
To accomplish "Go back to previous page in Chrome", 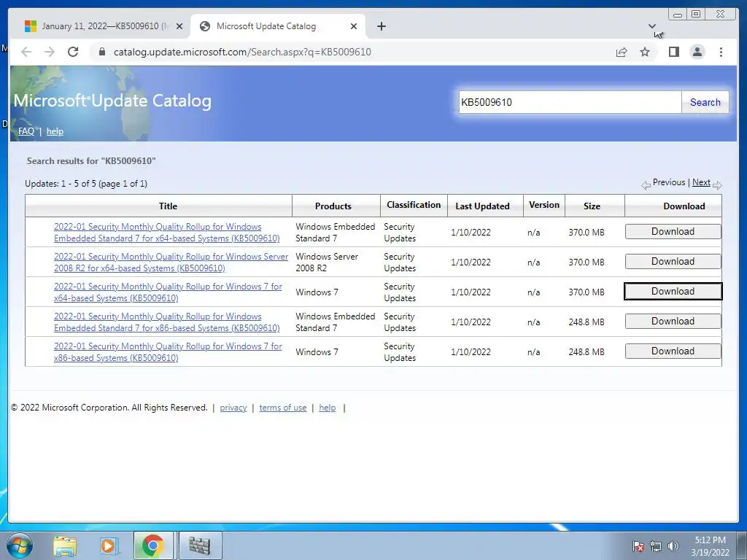I will (26, 52).
